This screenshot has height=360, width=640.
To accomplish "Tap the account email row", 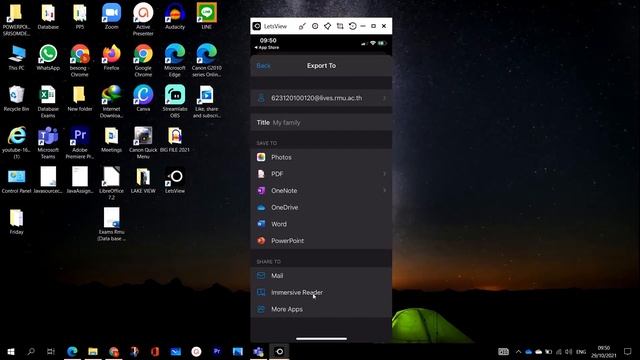I will (x=321, y=98).
